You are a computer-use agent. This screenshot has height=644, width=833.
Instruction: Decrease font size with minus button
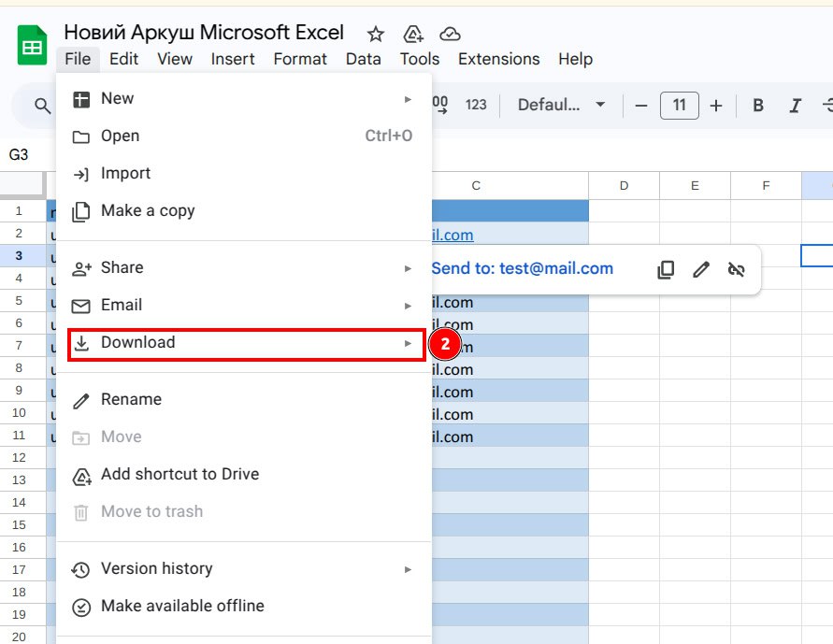pos(641,106)
